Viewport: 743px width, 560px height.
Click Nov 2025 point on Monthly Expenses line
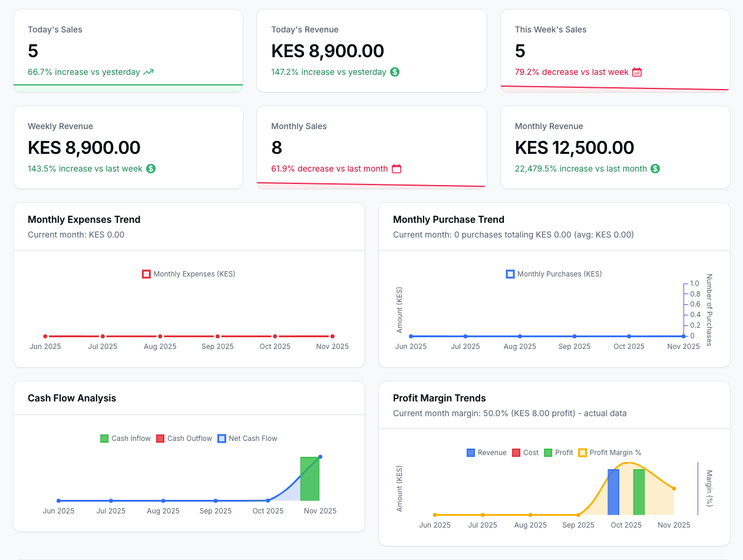click(x=332, y=336)
